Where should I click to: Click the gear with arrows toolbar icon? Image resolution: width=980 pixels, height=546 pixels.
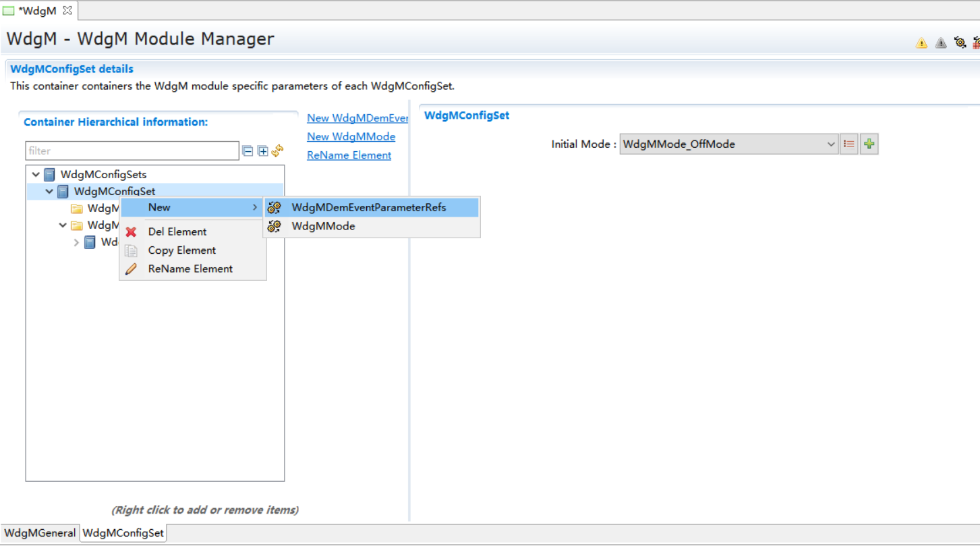click(960, 43)
